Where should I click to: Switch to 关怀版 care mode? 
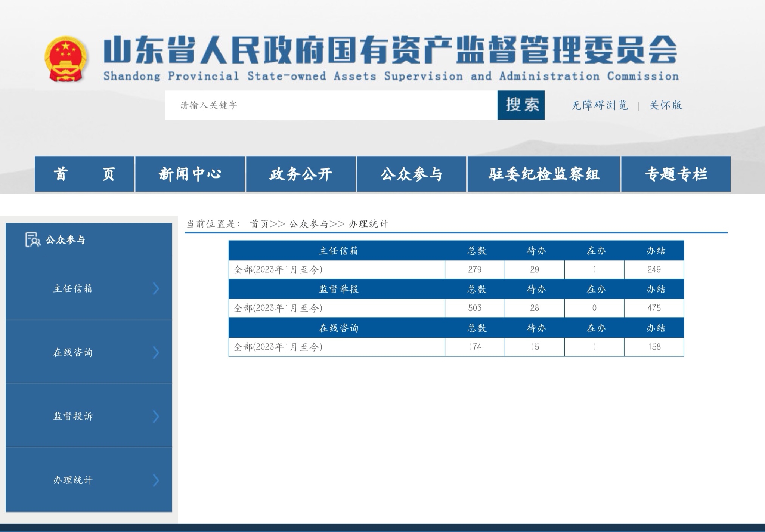click(x=666, y=105)
